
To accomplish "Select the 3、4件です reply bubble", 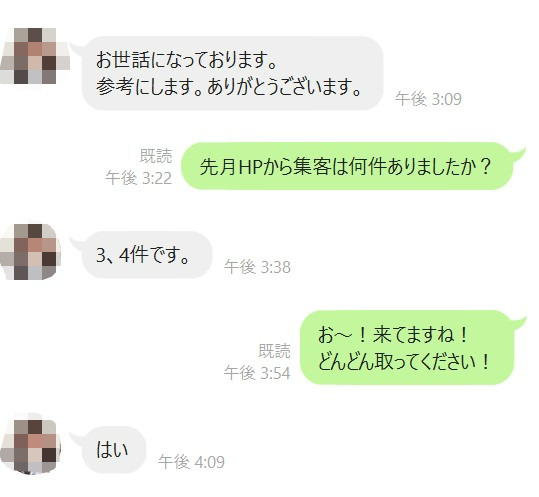I will pyautogui.click(x=147, y=255).
